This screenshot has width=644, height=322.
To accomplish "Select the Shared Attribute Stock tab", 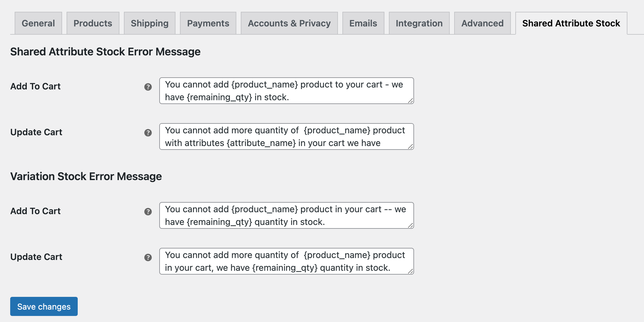I will [571, 23].
